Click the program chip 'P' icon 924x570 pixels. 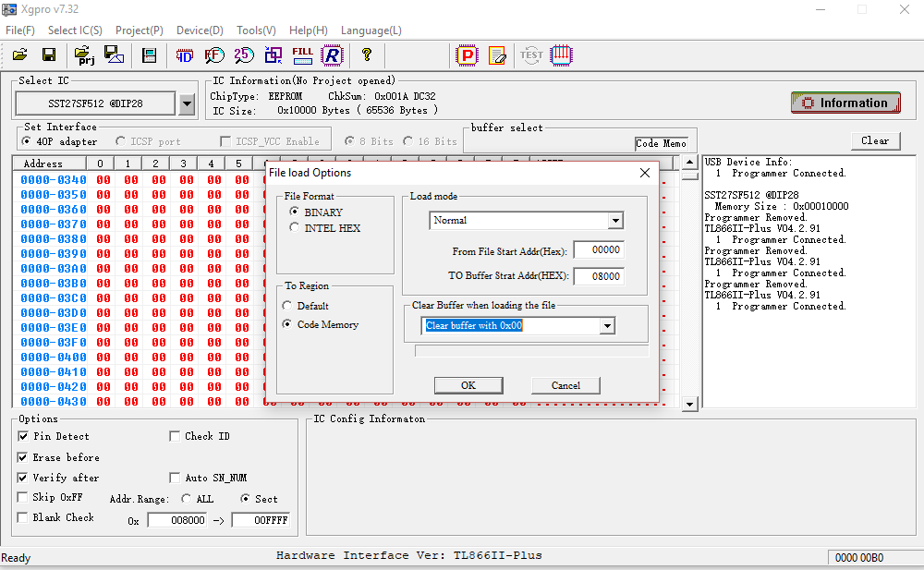point(468,55)
